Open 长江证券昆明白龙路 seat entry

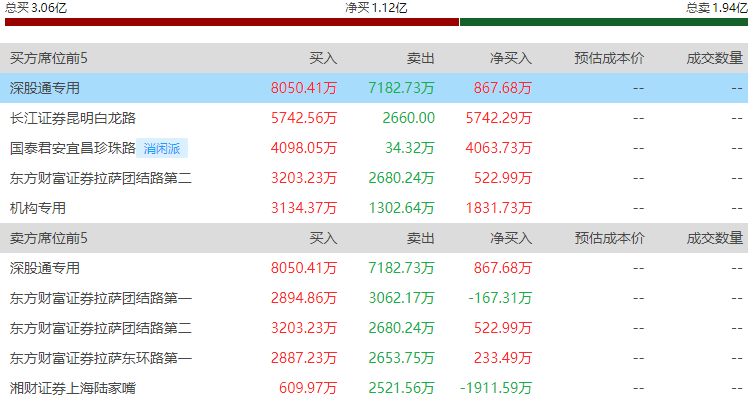tap(73, 118)
